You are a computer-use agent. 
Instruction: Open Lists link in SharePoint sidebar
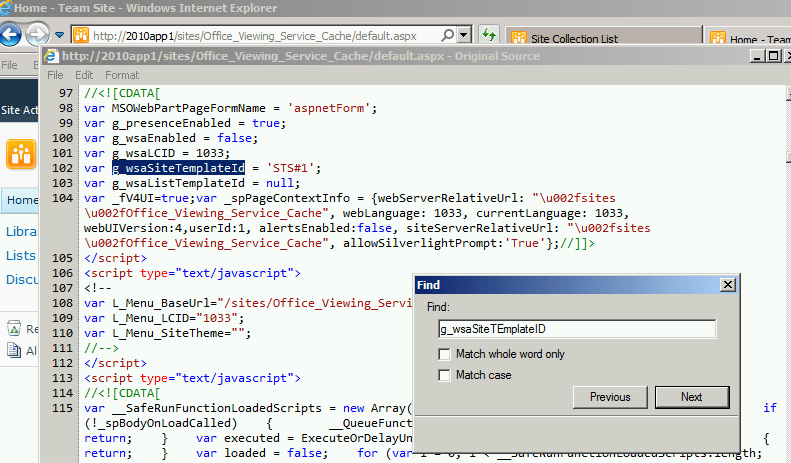[21, 256]
